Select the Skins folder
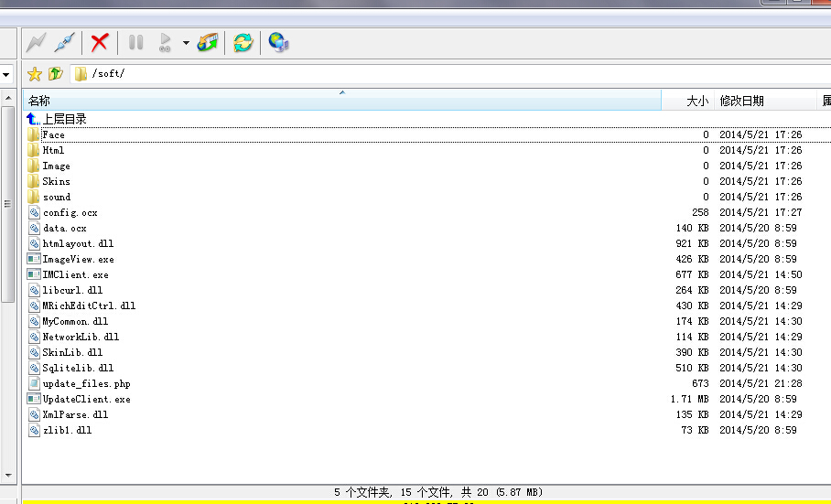The width and height of the screenshot is (831, 504). (x=56, y=181)
